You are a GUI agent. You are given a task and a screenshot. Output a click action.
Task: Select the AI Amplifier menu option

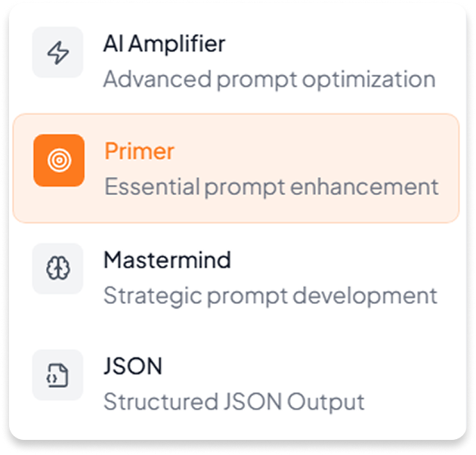tap(236, 60)
